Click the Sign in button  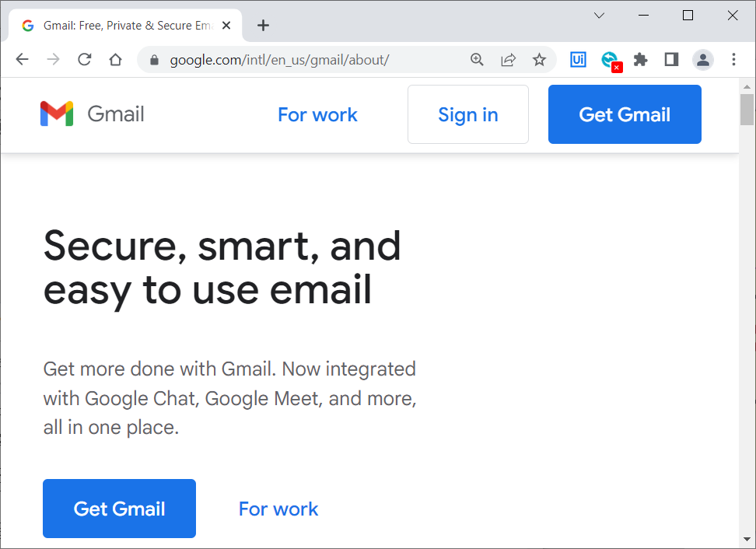(467, 115)
